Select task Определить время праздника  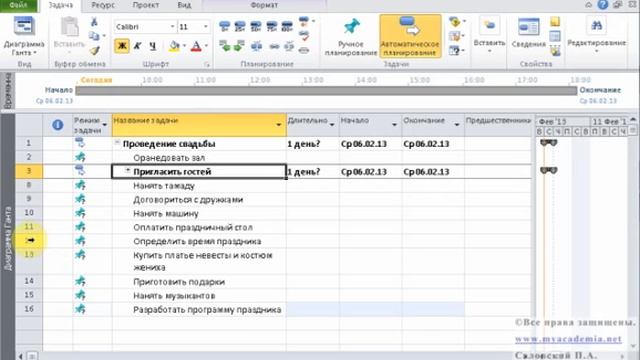[x=199, y=241]
